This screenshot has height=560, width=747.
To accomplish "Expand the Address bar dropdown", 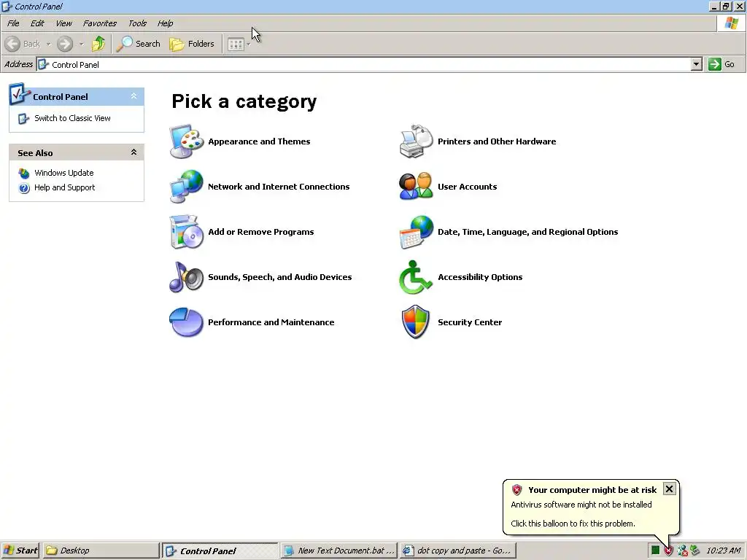I will [x=696, y=64].
